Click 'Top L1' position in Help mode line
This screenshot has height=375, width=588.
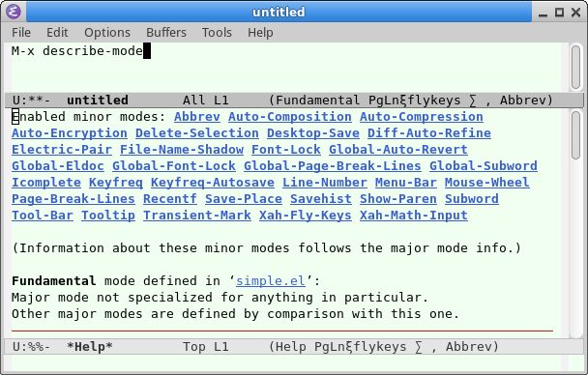coord(205,347)
